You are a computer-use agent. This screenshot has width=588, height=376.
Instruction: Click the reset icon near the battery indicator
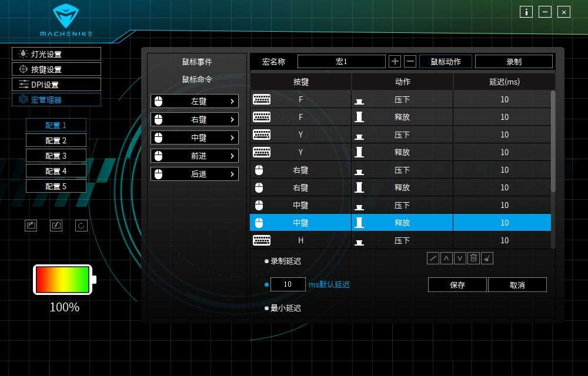pyautogui.click(x=81, y=226)
